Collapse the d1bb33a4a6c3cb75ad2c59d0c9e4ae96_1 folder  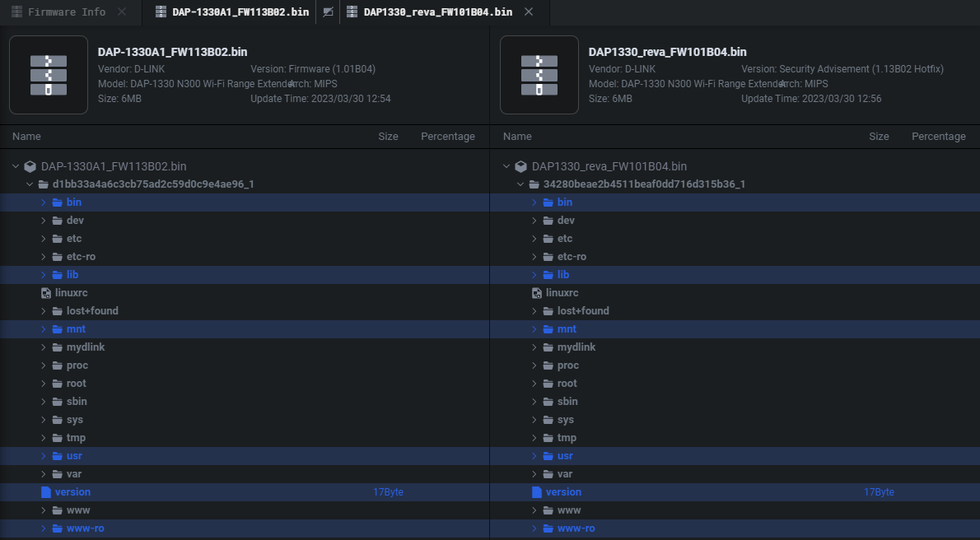coord(30,184)
